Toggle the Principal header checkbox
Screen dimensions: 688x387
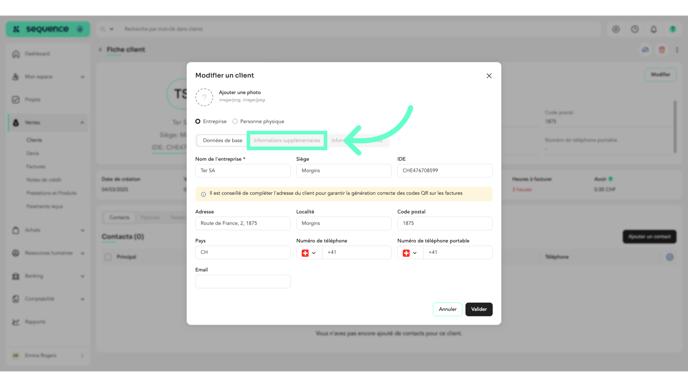(x=108, y=257)
